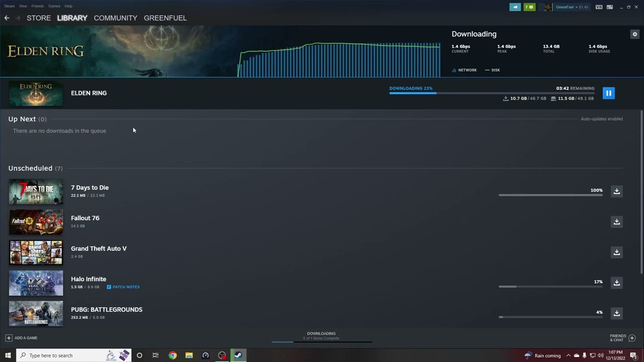
Task: Open Steam announcements megaphone icon
Action: pyautogui.click(x=515, y=7)
